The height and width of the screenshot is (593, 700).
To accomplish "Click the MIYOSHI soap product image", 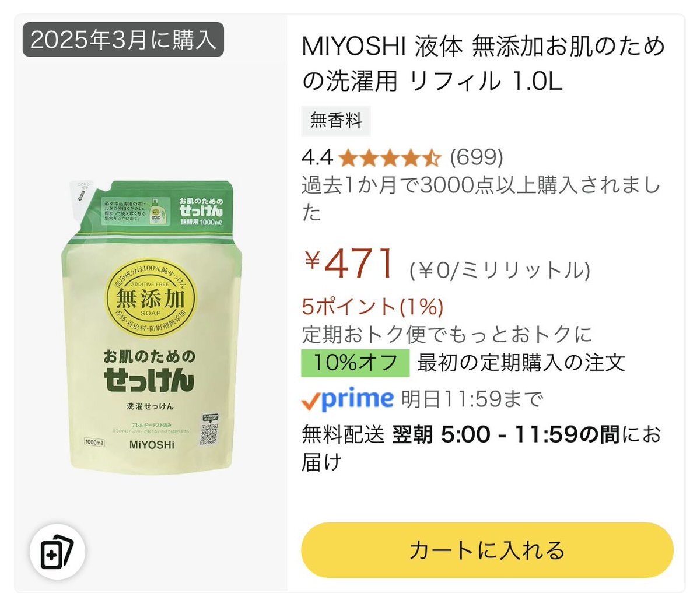I will (x=151, y=327).
